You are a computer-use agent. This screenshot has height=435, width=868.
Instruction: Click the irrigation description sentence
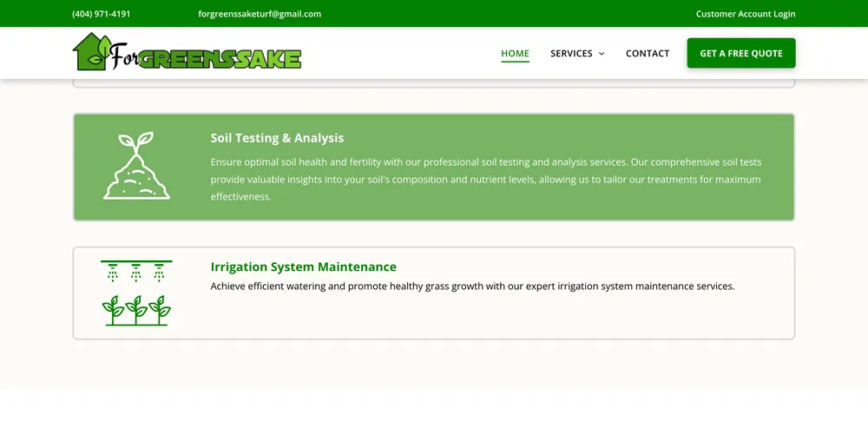coord(472,287)
